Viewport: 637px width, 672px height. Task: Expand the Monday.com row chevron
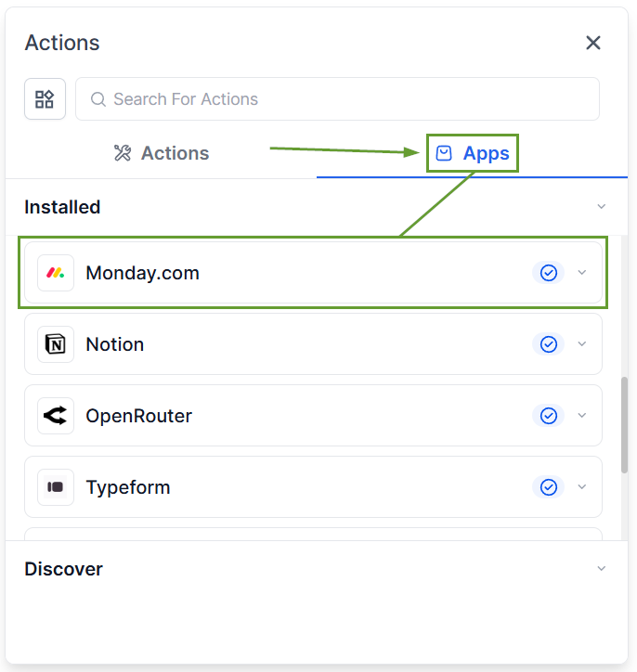pyautogui.click(x=582, y=273)
